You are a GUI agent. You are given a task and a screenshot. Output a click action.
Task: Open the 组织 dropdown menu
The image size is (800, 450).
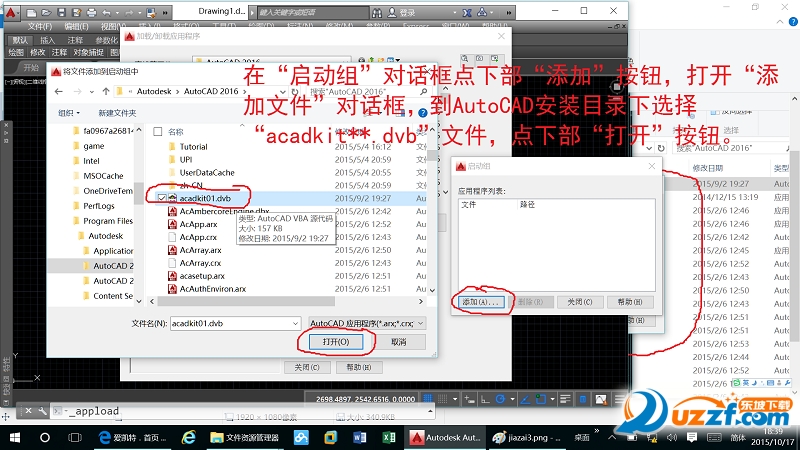(69, 113)
